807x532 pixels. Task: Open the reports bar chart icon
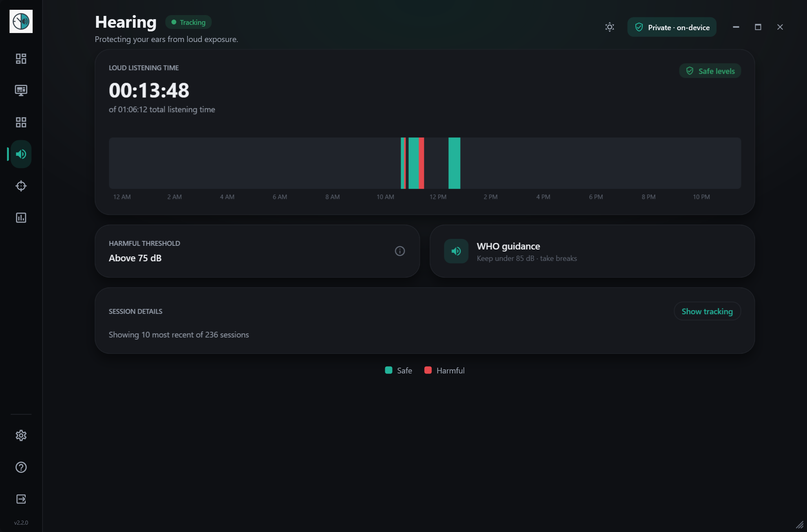21,218
